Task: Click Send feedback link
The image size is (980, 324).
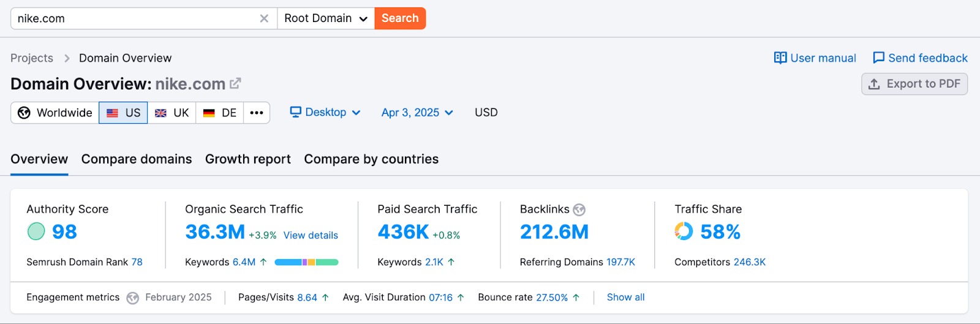Action: point(920,58)
